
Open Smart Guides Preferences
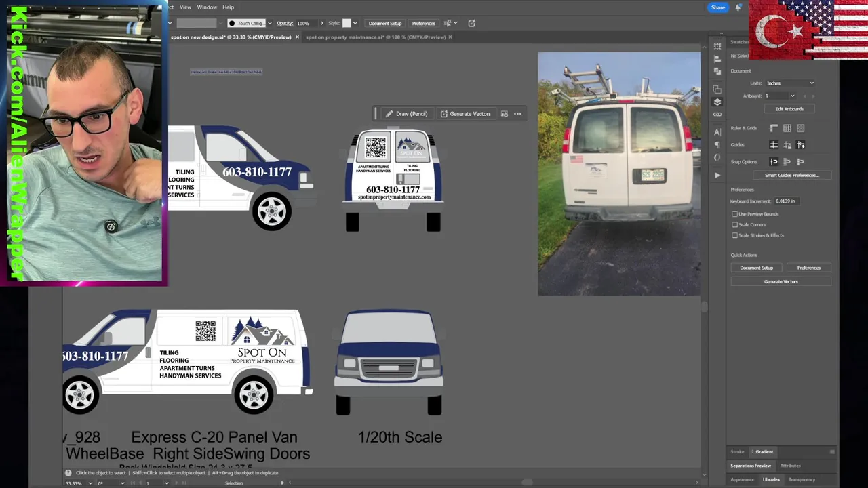point(792,176)
